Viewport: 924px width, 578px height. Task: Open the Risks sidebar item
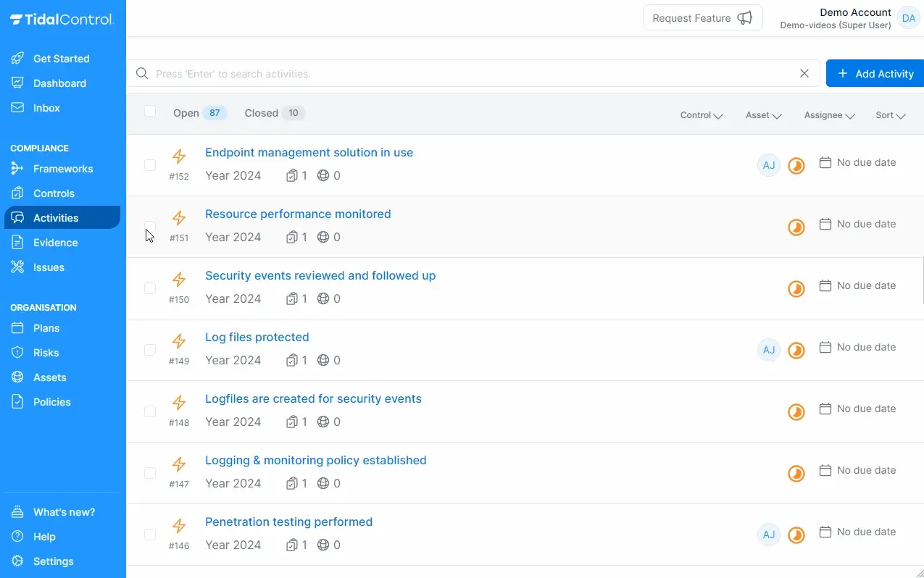[x=62, y=353]
